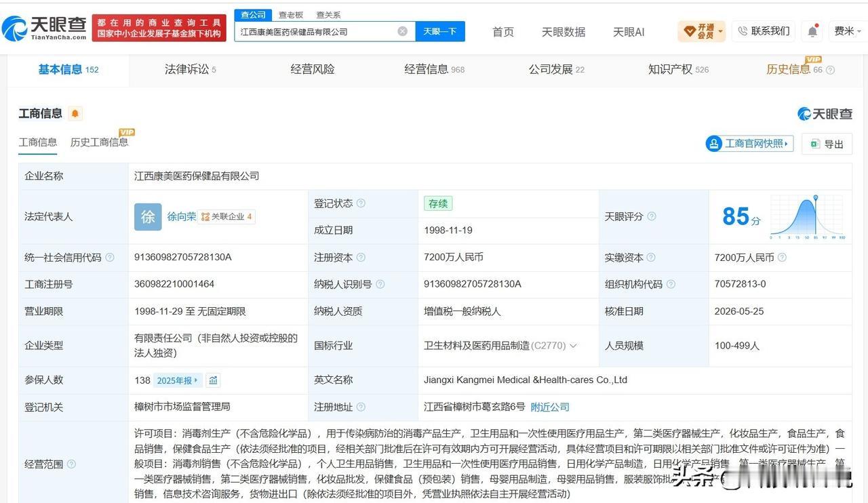Screen dimensions: 868x503
Task: Click credit code value 91360982705728130A beside 统一社会信用代码
Action: [183, 258]
